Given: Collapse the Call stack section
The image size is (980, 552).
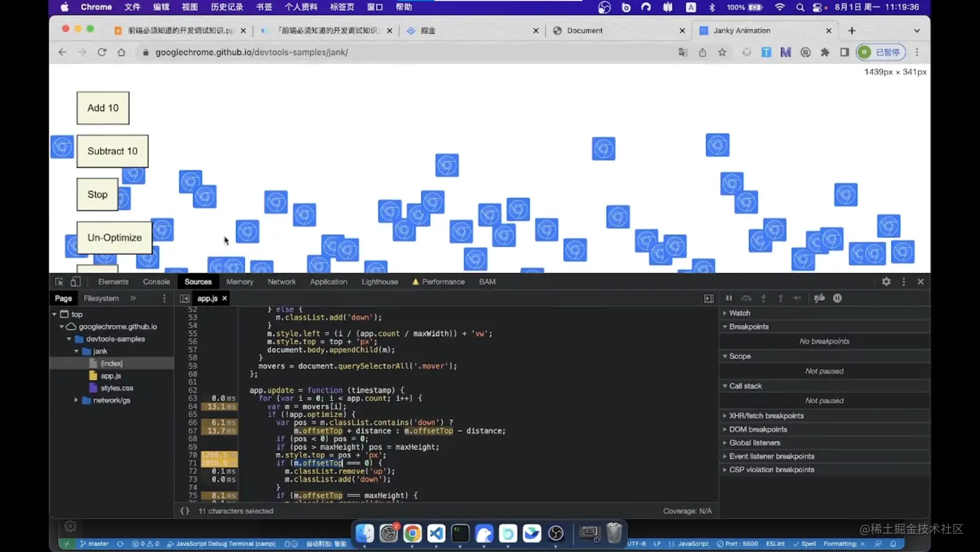Looking at the screenshot, I should [745, 386].
